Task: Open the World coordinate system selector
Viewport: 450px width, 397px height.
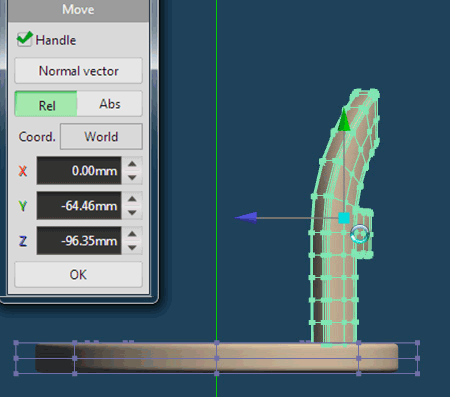Action: pos(101,137)
